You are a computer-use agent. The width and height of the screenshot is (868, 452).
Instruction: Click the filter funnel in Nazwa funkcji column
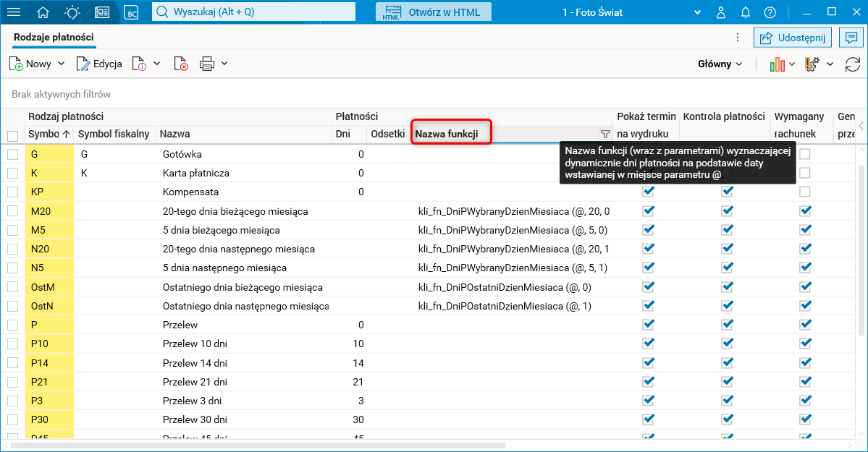(x=605, y=134)
